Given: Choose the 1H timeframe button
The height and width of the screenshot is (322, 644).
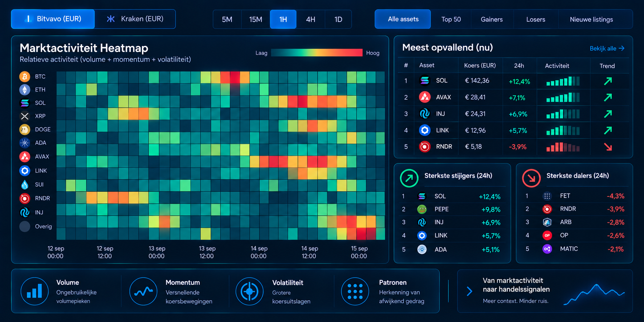Looking at the screenshot, I should click(283, 19).
